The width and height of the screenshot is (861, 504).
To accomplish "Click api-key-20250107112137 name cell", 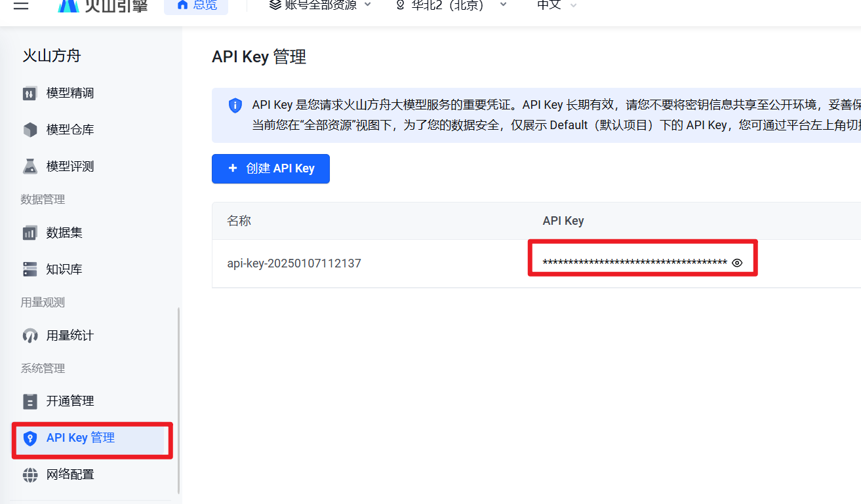I will click(x=294, y=263).
